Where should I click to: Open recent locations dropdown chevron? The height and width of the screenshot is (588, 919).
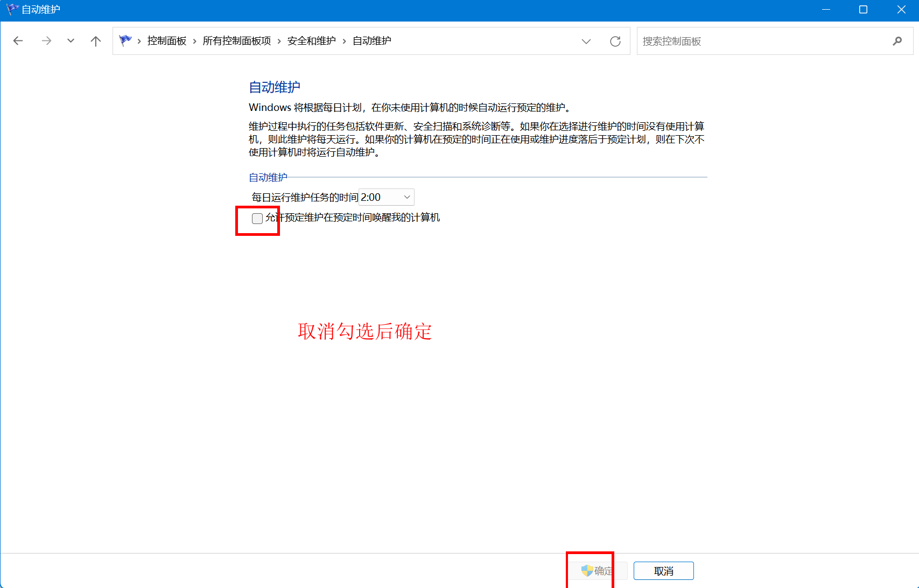(71, 41)
